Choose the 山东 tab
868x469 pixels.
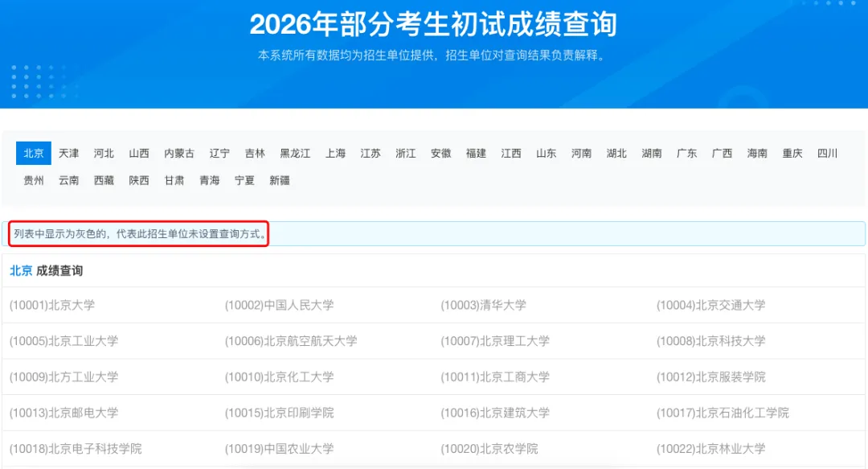[x=547, y=153]
